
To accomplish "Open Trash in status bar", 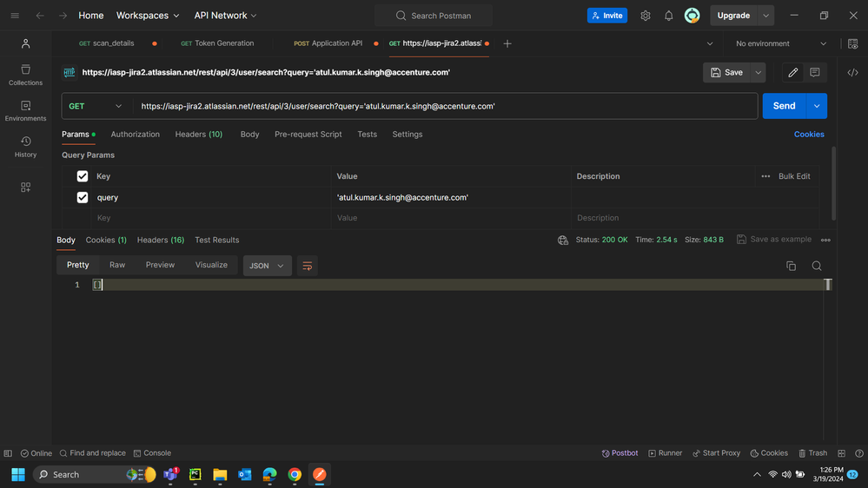I will tap(812, 453).
